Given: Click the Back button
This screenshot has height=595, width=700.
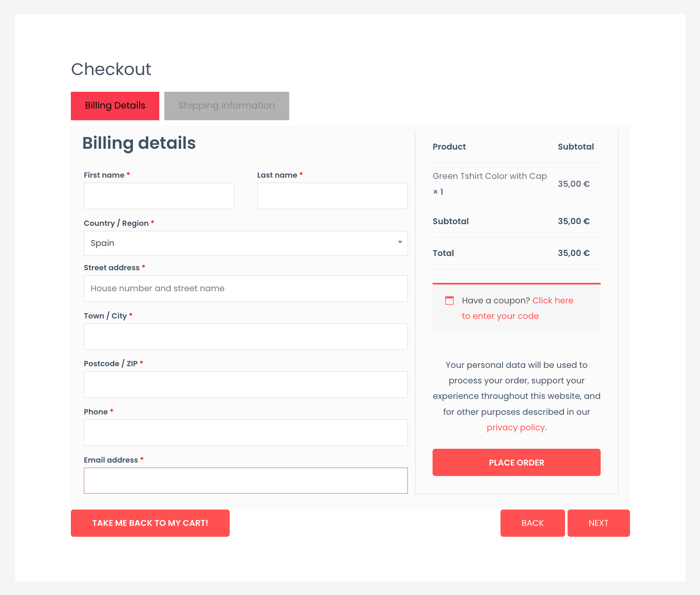Looking at the screenshot, I should (x=533, y=523).
